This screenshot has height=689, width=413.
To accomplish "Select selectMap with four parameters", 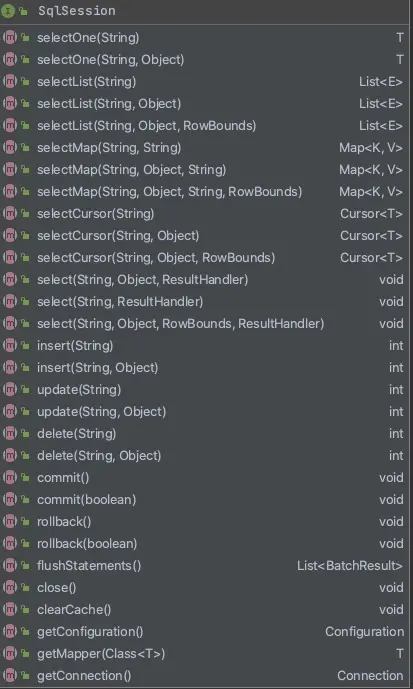I will [206, 192].
